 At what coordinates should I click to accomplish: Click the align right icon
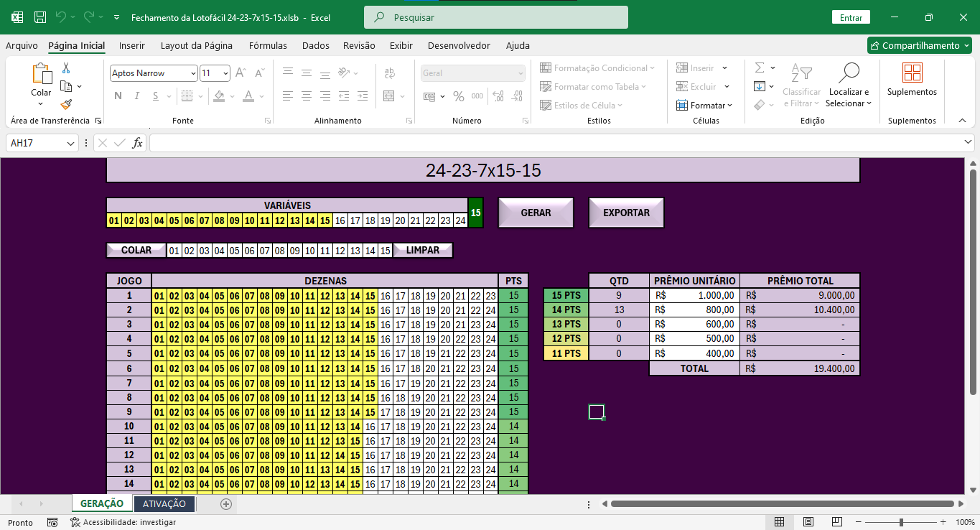[325, 96]
